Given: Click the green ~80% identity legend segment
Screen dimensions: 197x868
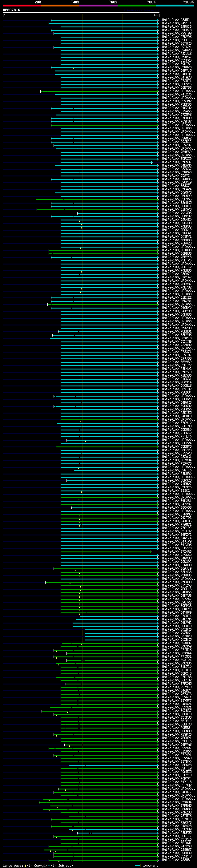Looking at the screenshot, I should [x=137, y=6].
